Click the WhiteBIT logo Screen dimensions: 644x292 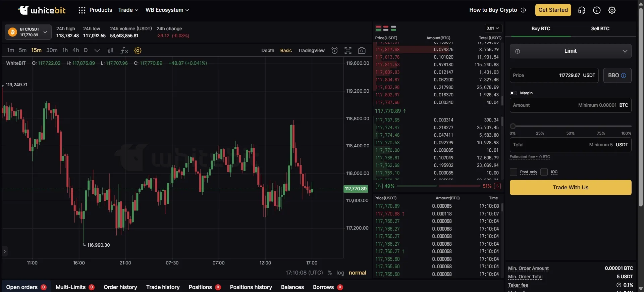tap(42, 10)
